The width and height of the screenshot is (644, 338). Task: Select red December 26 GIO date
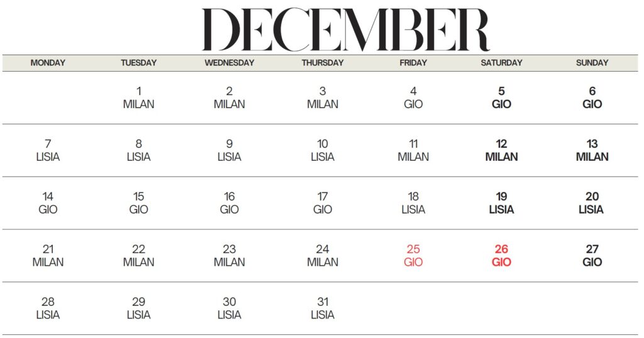(501, 256)
